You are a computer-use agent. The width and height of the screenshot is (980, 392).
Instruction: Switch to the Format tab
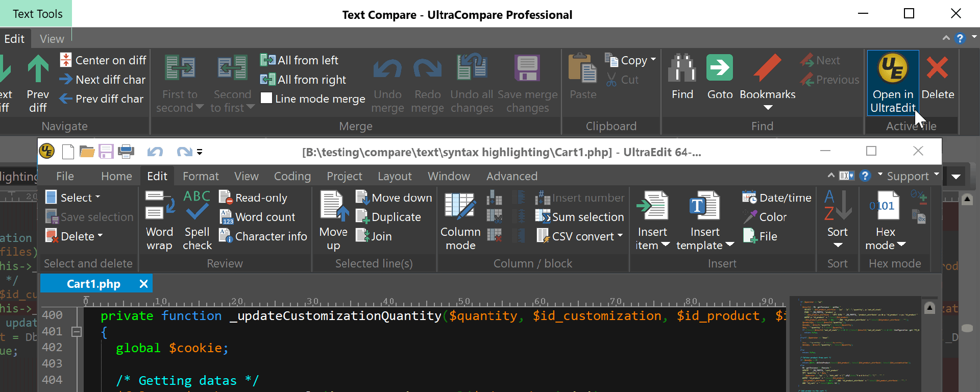[x=201, y=176]
